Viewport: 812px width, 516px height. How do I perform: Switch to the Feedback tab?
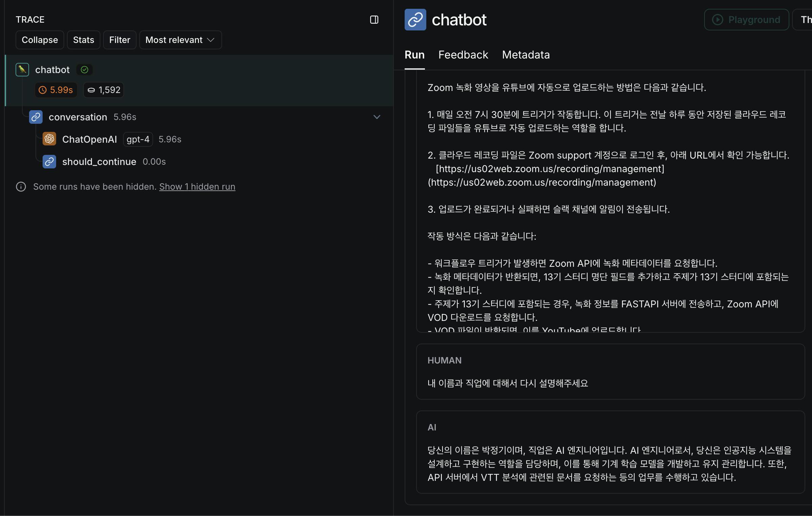point(463,55)
